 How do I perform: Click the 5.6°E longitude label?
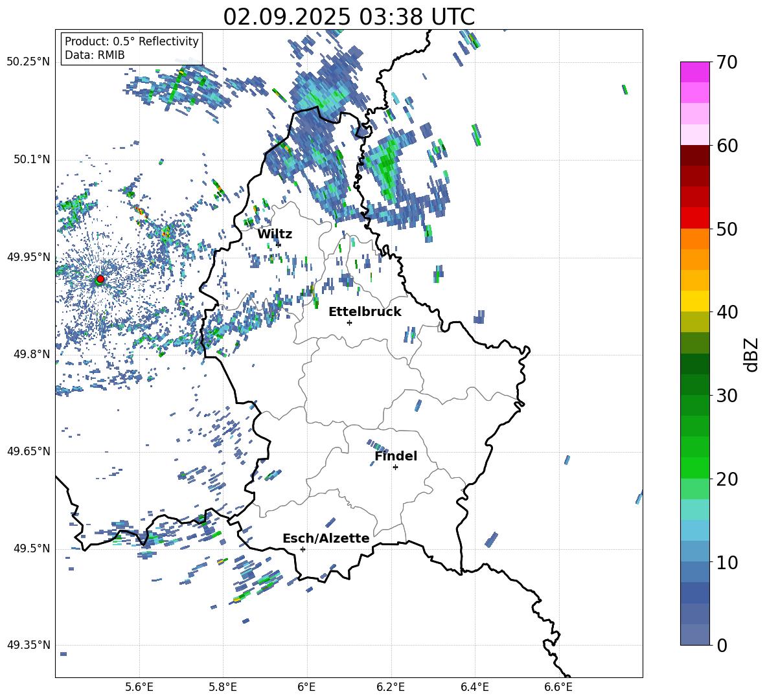(139, 687)
